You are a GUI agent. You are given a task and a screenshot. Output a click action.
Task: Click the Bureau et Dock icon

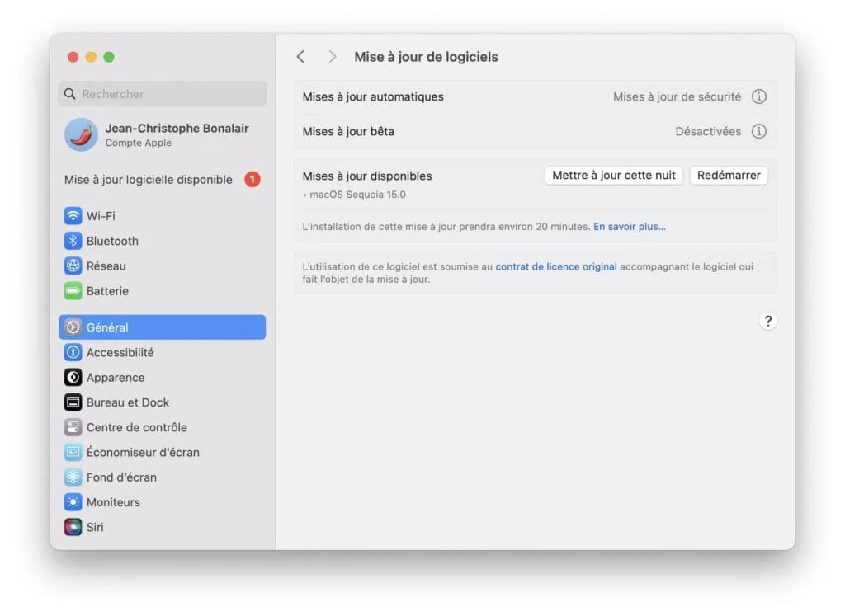tap(73, 402)
